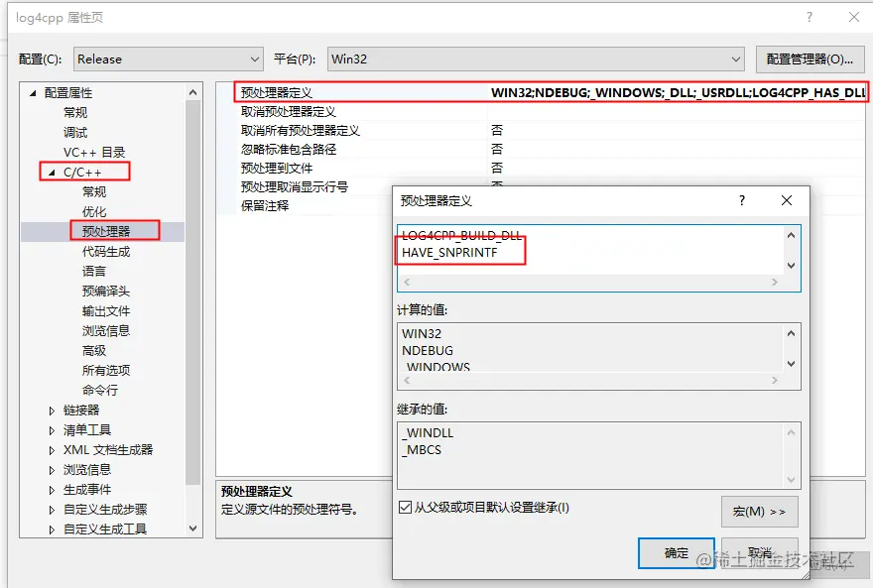This screenshot has width=873, height=588.
Task: Click the 配置管理器(O)... button
Action: click(810, 59)
